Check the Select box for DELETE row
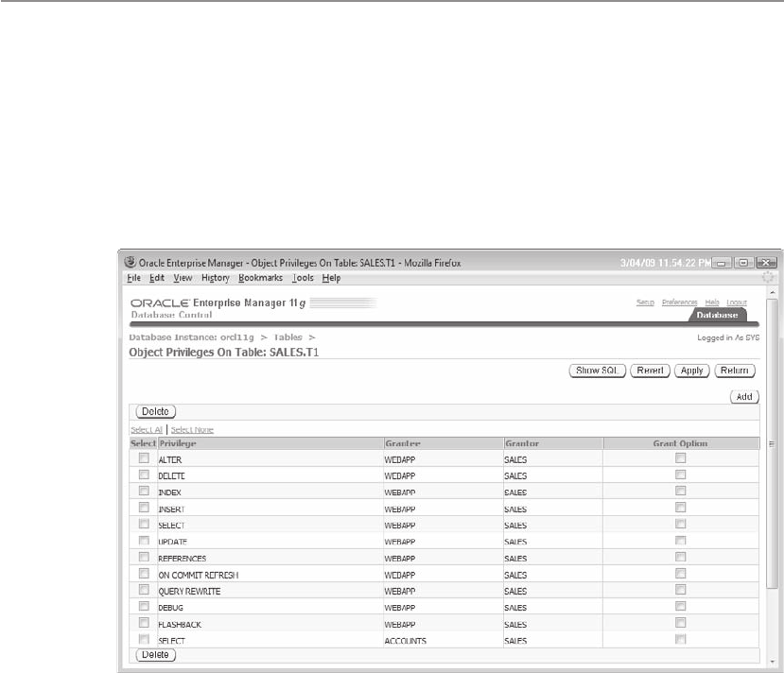 click(144, 475)
